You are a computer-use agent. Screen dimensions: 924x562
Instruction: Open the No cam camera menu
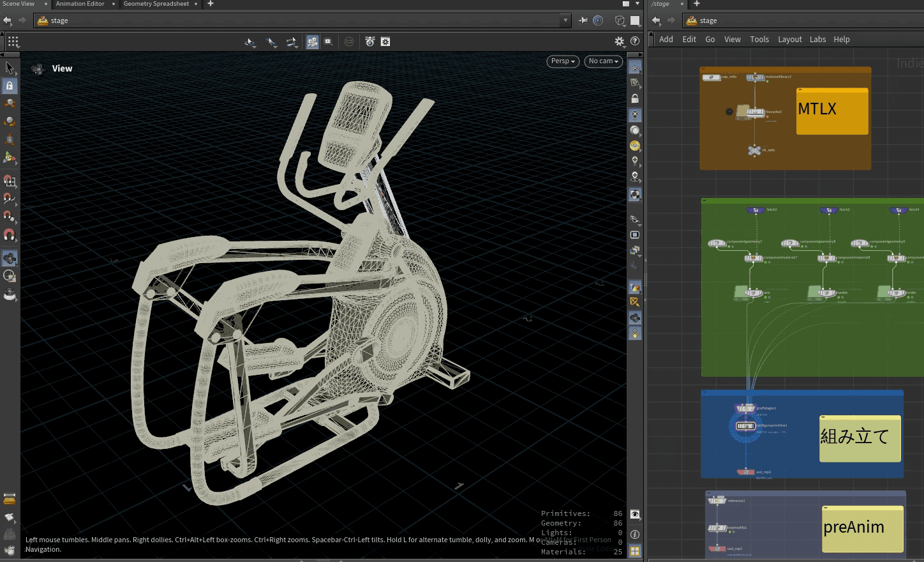(604, 61)
